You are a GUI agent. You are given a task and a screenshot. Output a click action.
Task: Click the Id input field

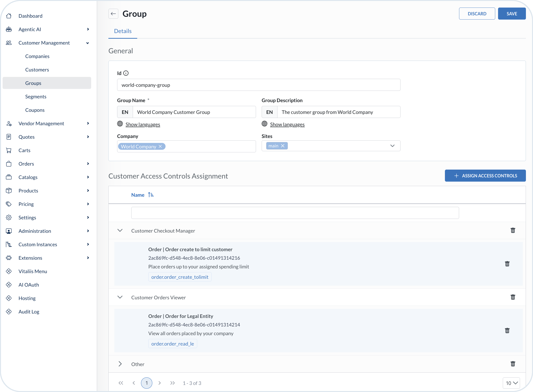click(x=259, y=85)
